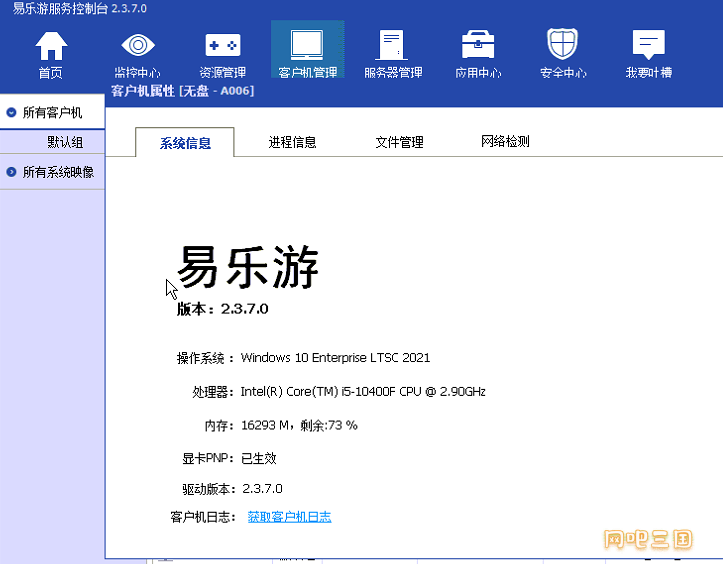723x564 pixels.
Task: Click the 客户机属性 [无盘 - A006] title
Action: pos(183,90)
